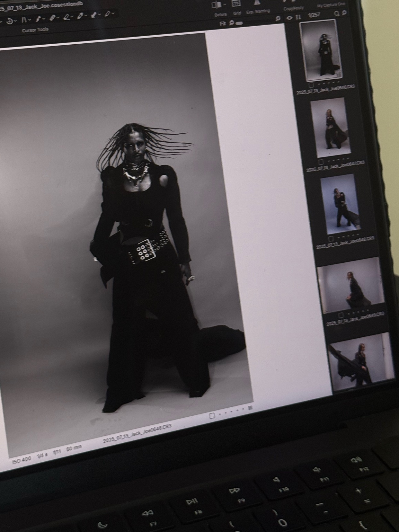Viewport: 399px width, 532px height.
Task: Toggle the Exposure Warning triangle icon
Action: [x=257, y=3]
